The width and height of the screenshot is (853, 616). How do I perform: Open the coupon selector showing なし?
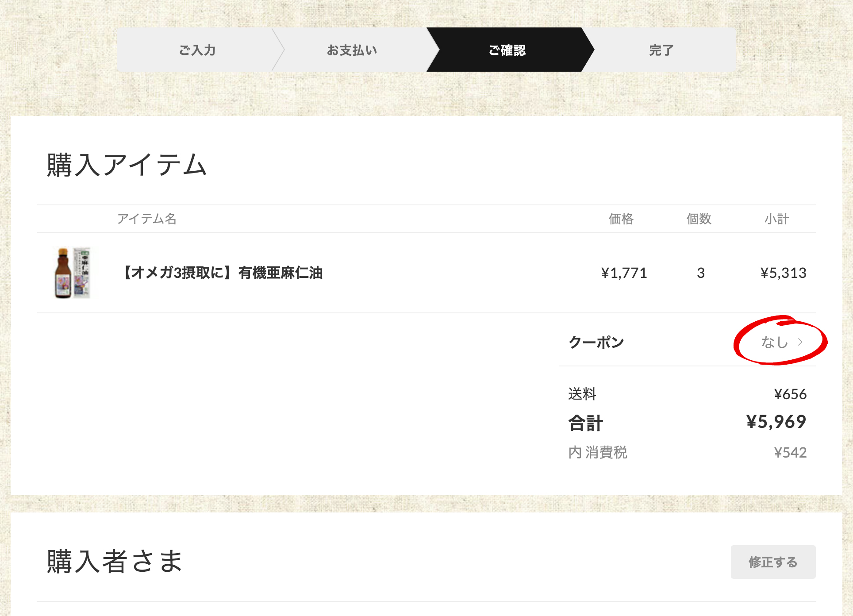tap(781, 342)
